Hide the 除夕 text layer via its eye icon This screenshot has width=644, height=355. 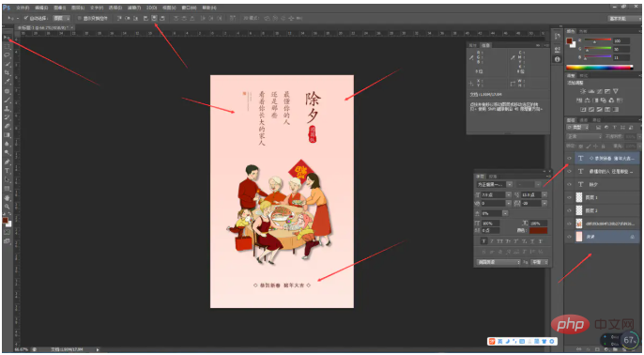pyautogui.click(x=569, y=184)
